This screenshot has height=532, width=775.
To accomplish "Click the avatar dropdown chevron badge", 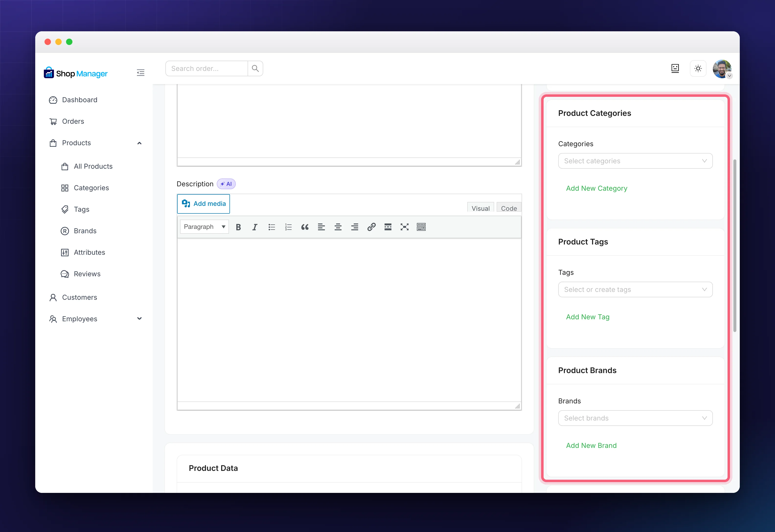I will point(729,76).
